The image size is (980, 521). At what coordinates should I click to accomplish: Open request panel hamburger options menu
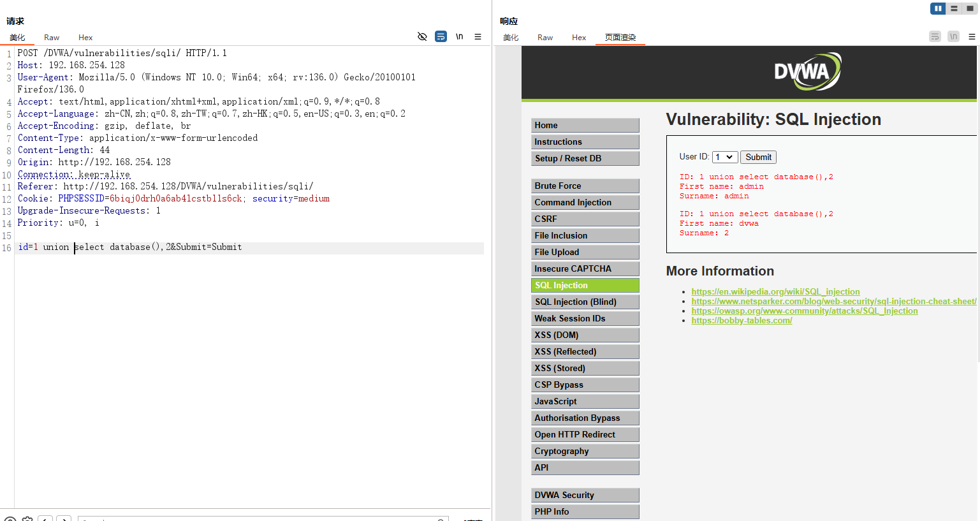point(478,36)
